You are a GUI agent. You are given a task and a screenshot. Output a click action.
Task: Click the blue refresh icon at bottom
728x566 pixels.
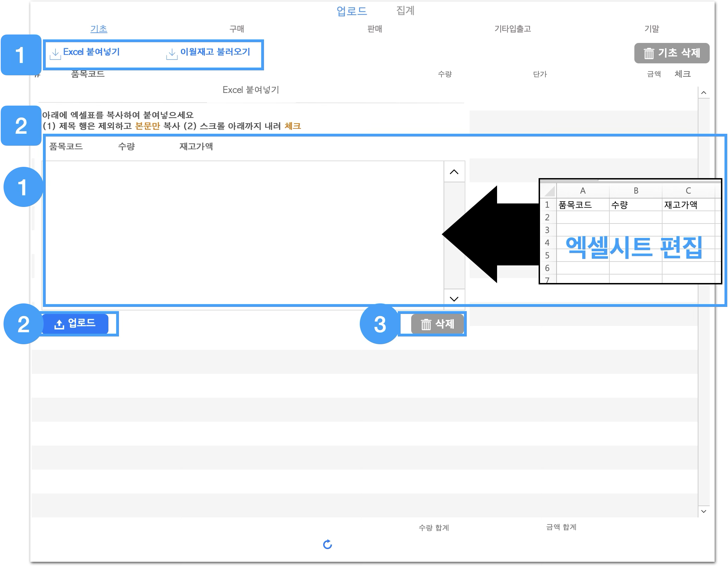[327, 545]
